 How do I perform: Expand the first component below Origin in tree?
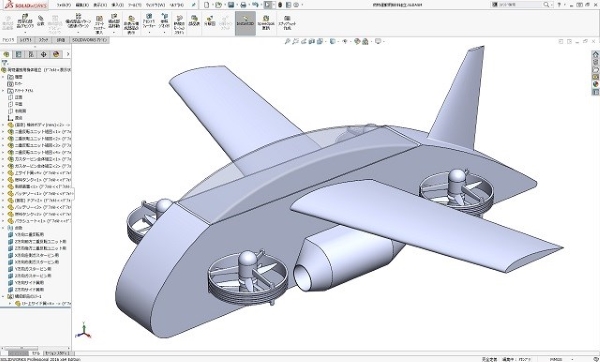3,125
